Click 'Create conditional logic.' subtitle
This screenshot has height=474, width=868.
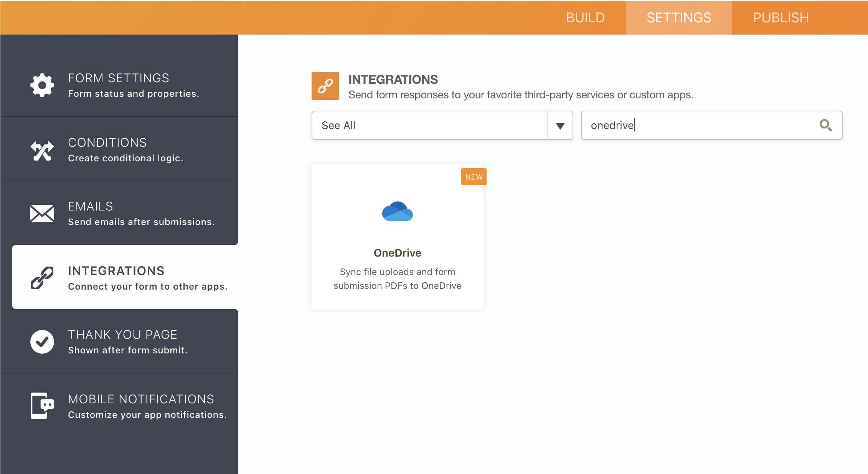[126, 158]
